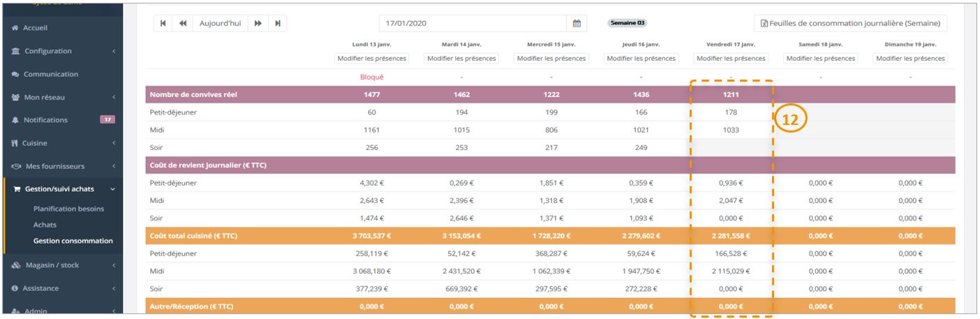
Task: Click total cost 3 703,537 € cell
Action: click(x=371, y=236)
